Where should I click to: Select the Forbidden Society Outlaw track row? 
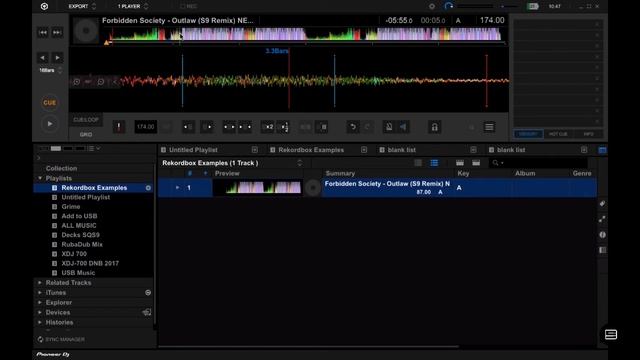377,188
